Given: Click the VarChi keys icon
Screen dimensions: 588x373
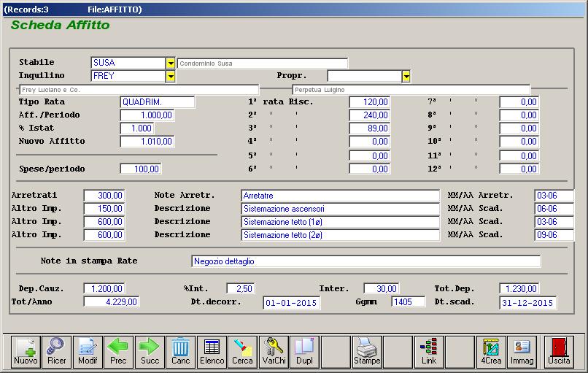Looking at the screenshot, I should pos(274,351).
